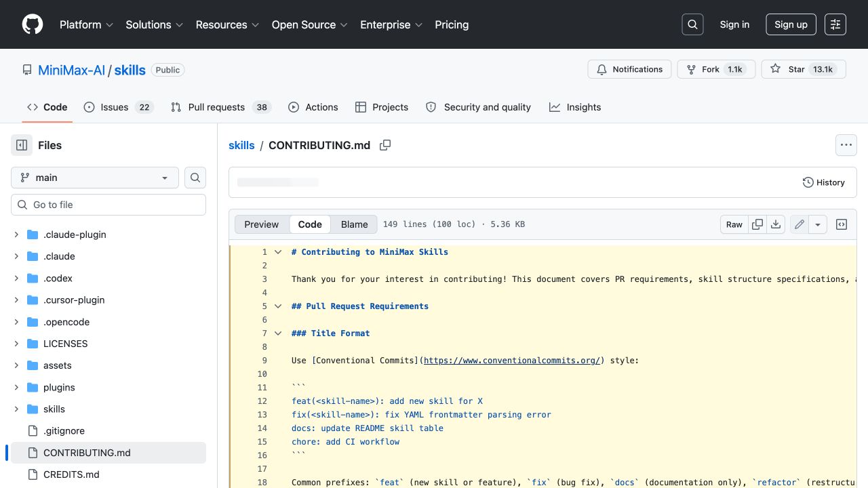Switch file view to Blame
Image resolution: width=868 pixels, height=488 pixels.
coord(355,224)
